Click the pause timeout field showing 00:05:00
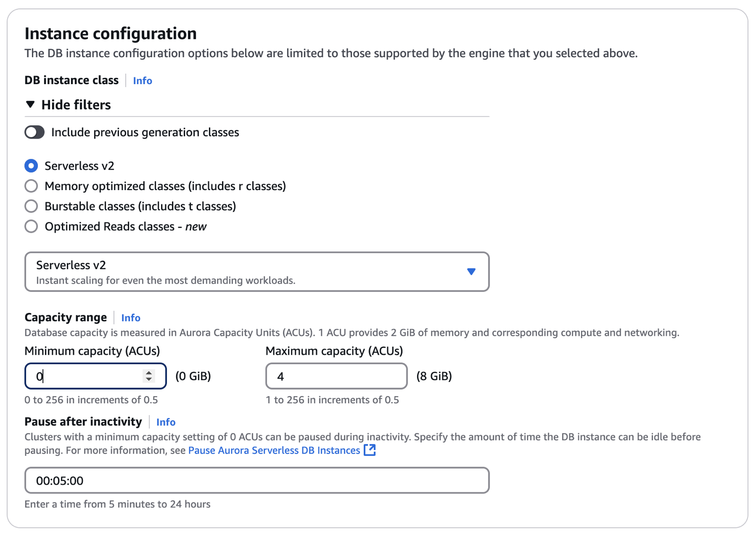Screen dimensions: 756x540 [x=257, y=481]
